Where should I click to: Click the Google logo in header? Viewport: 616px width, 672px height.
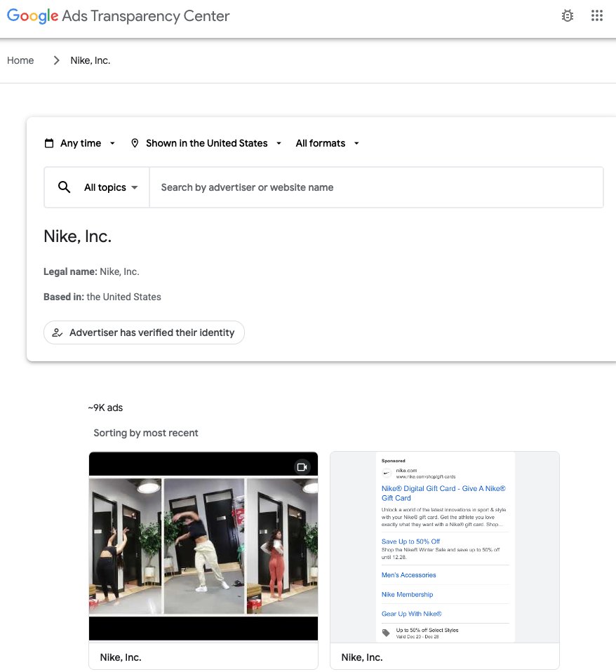pos(32,16)
